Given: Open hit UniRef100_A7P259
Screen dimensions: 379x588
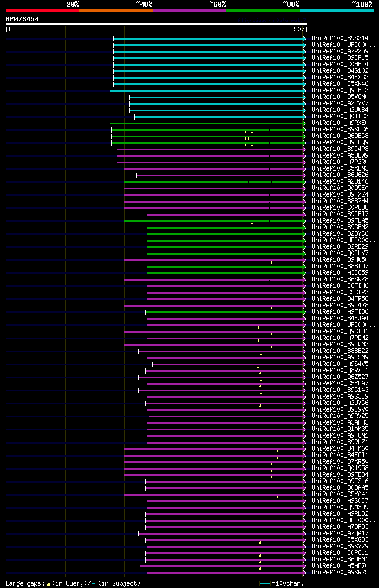Looking at the screenshot, I should click(x=340, y=51).
